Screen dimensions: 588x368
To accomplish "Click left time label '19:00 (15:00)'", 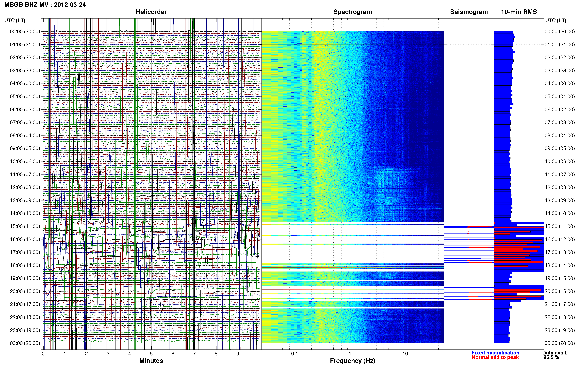I will (25, 278).
